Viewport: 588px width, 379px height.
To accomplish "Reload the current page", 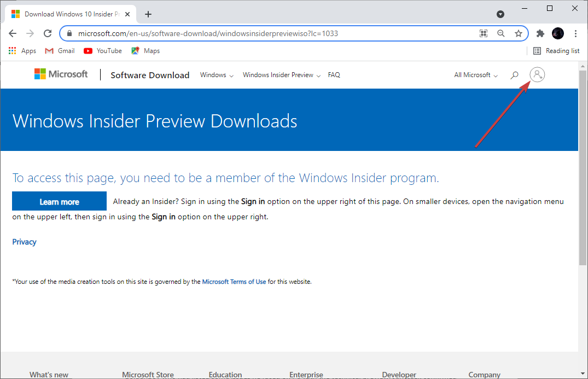I will [48, 33].
